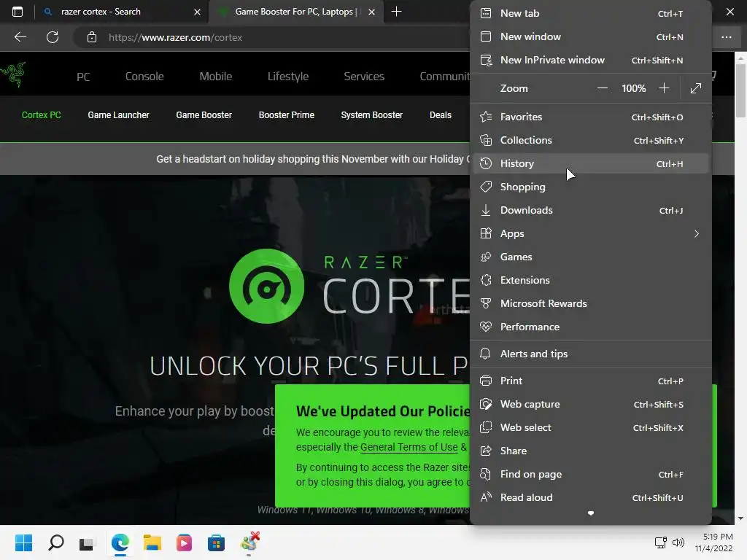The image size is (747, 560).
Task: Click Find on page icon
Action: (485, 474)
